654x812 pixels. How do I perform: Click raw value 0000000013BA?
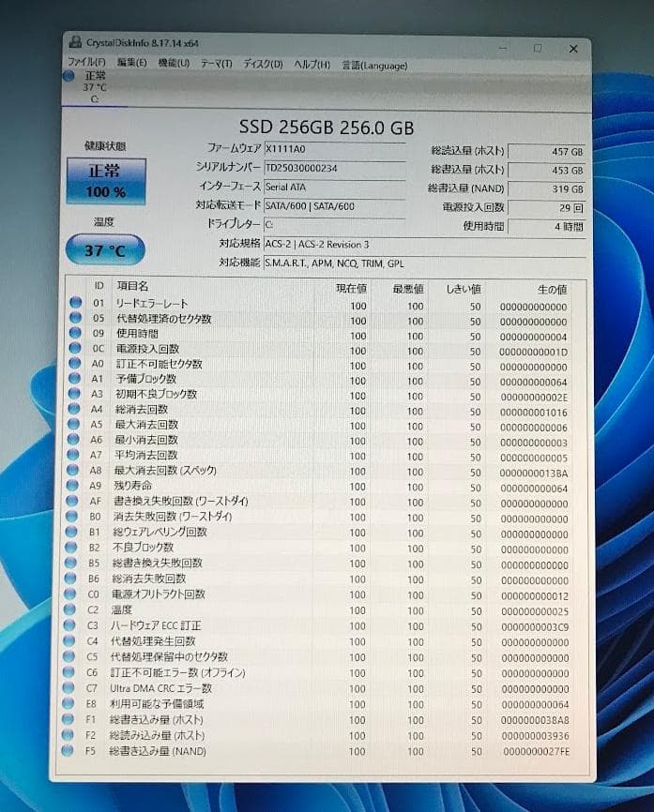[534, 473]
